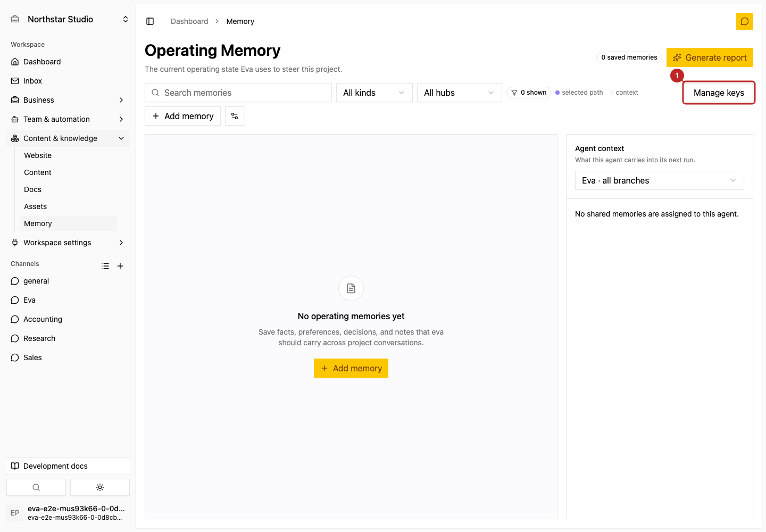The width and height of the screenshot is (766, 532).
Task: Go to Content in sidebar
Action: click(68, 172)
